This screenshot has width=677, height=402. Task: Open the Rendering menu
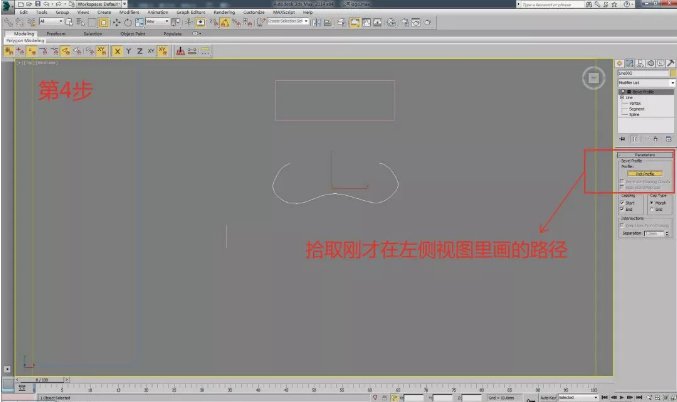[x=223, y=12]
